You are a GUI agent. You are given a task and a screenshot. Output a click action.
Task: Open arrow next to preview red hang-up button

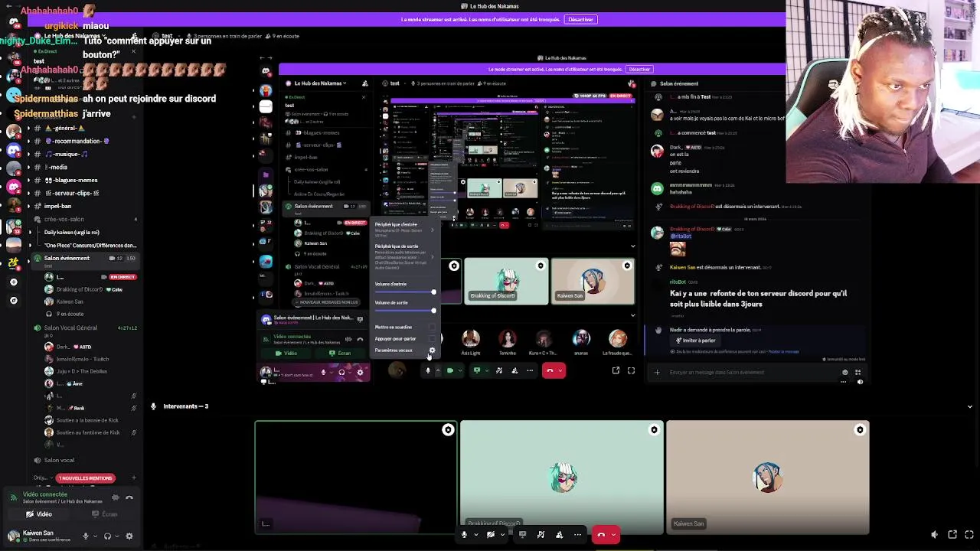[x=561, y=370]
